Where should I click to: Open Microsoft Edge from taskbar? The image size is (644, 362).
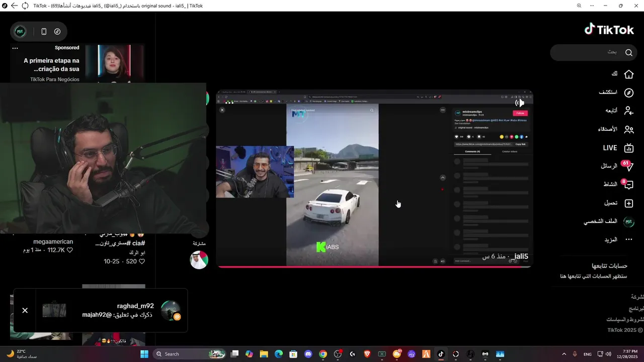pyautogui.click(x=279, y=354)
